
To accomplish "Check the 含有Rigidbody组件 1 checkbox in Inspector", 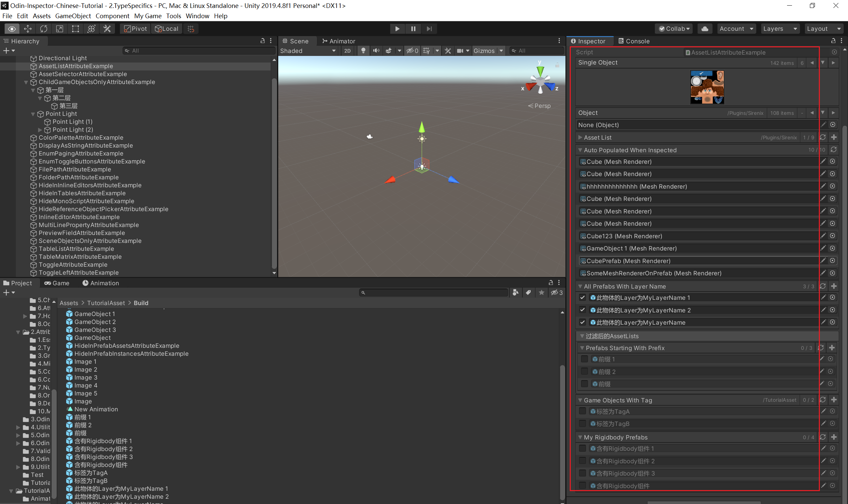I will pos(583,448).
